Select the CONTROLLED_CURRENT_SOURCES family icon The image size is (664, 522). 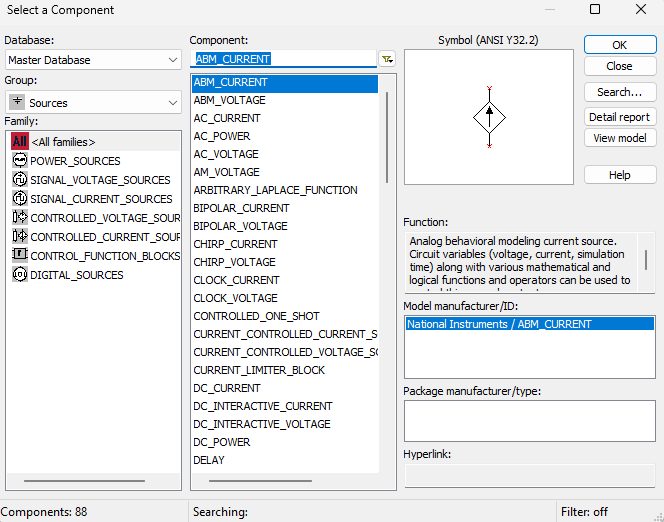19,236
